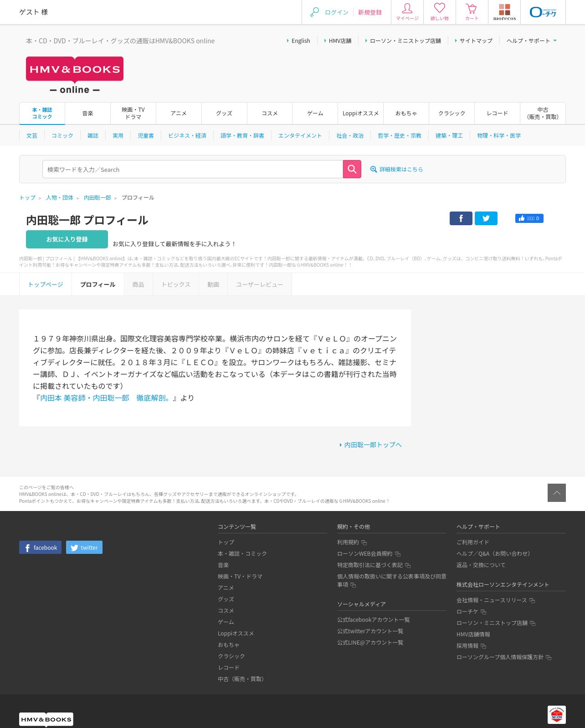Open footer twitter button
This screenshot has height=728, width=585.
pyautogui.click(x=84, y=547)
